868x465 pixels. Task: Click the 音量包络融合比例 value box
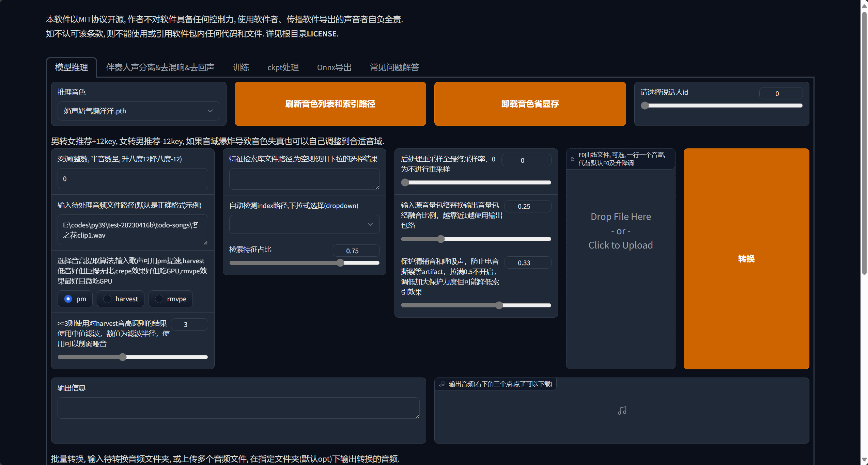[x=528, y=206]
